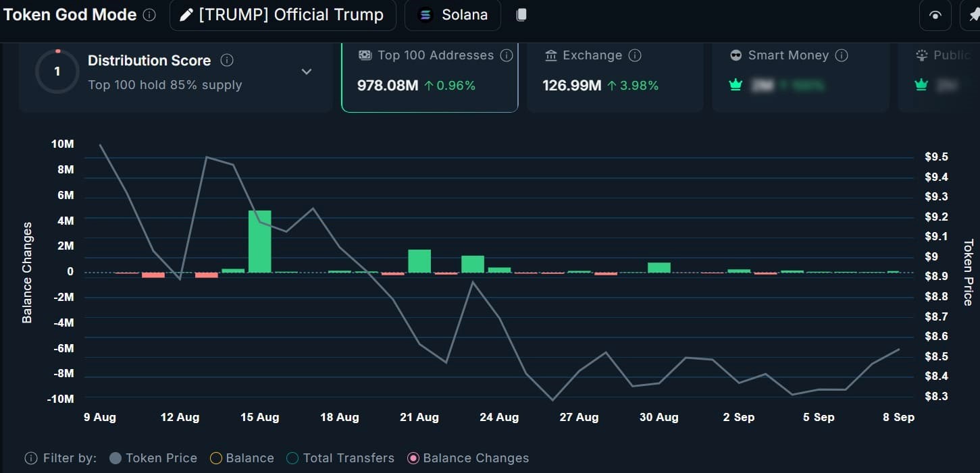Click the vertical "Token Price" axis title
The height and width of the screenshot is (473, 980).
(x=969, y=272)
